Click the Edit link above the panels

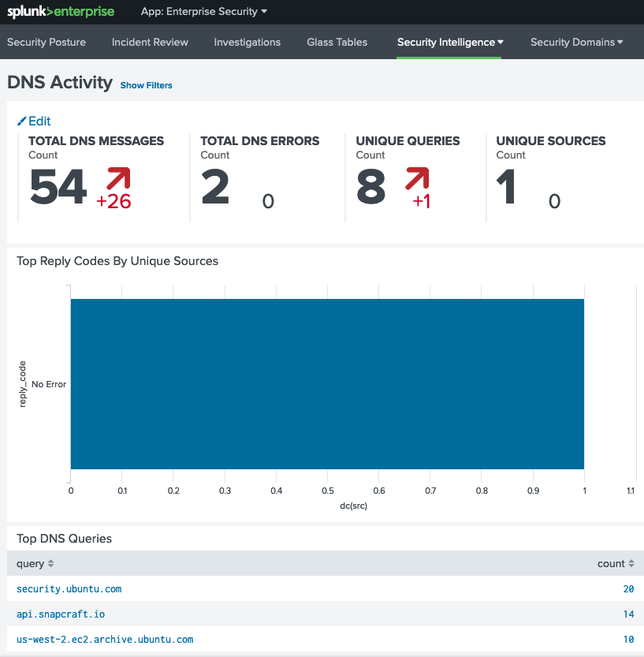point(38,121)
